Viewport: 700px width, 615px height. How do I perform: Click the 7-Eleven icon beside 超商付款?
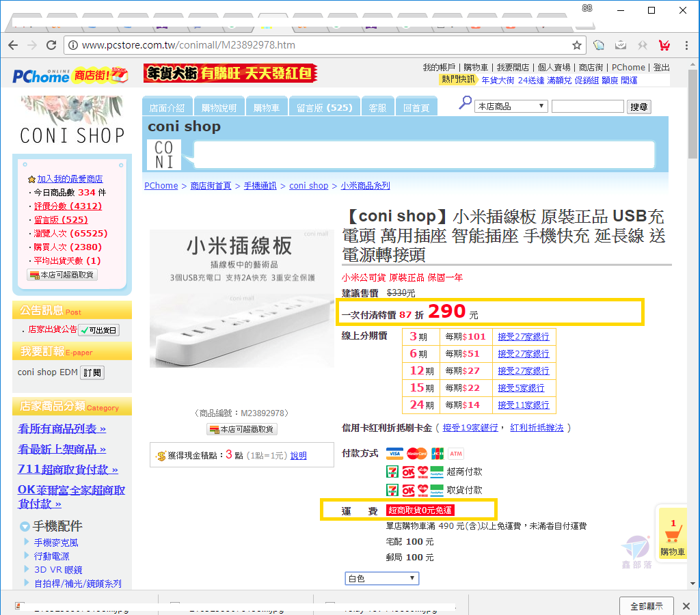392,471
